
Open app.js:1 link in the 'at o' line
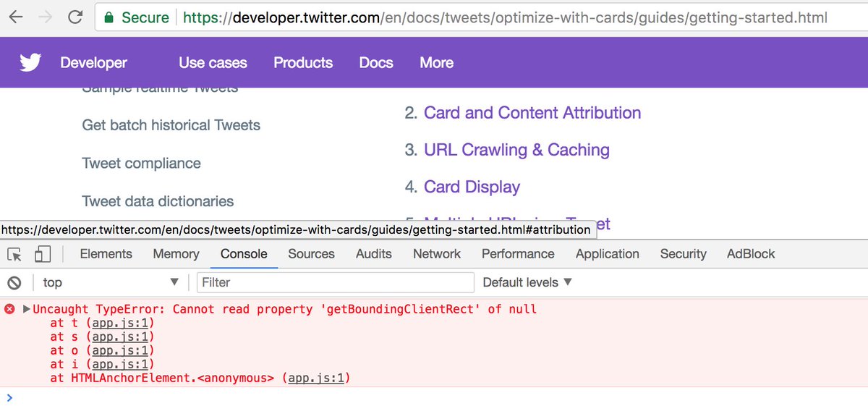tap(119, 351)
